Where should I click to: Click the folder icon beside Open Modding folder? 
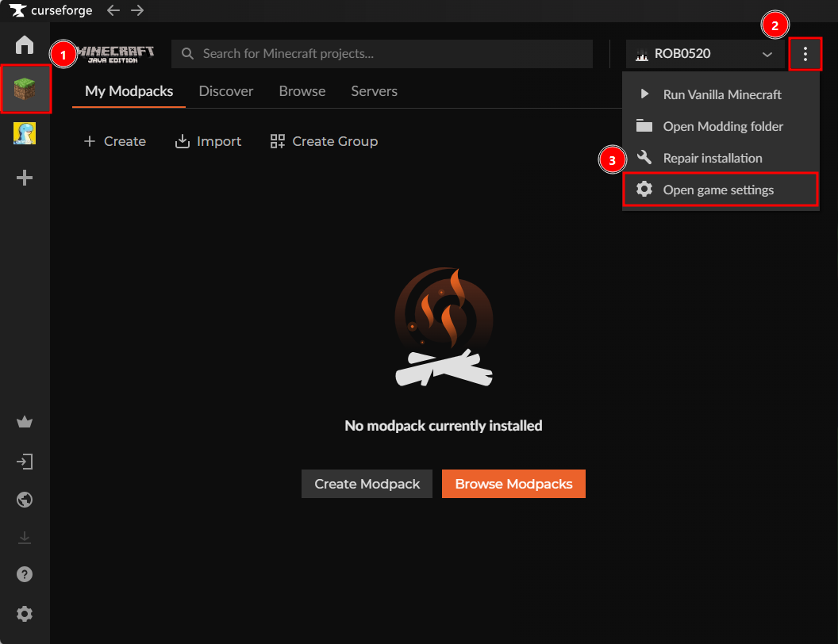click(x=644, y=125)
